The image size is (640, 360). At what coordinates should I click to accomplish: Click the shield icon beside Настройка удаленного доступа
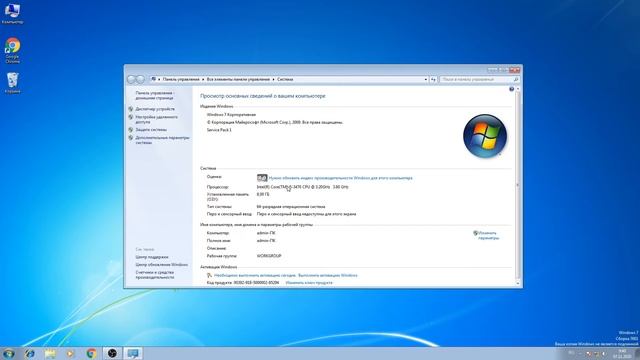pos(131,117)
